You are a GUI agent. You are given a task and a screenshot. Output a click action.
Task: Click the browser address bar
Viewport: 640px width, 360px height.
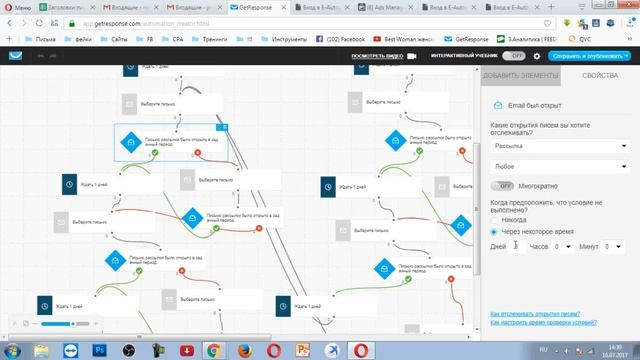point(310,24)
